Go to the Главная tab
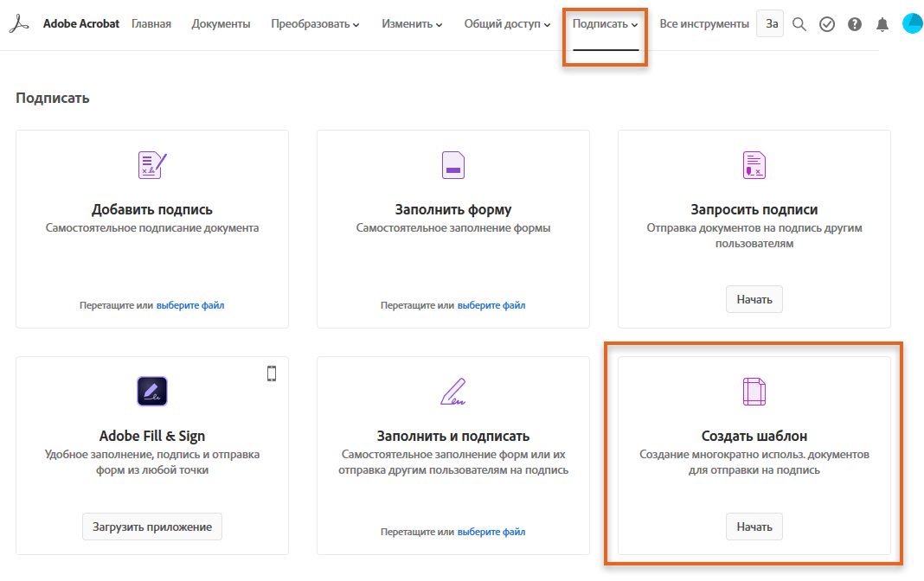Viewport: 924px width, 581px height. [x=151, y=24]
